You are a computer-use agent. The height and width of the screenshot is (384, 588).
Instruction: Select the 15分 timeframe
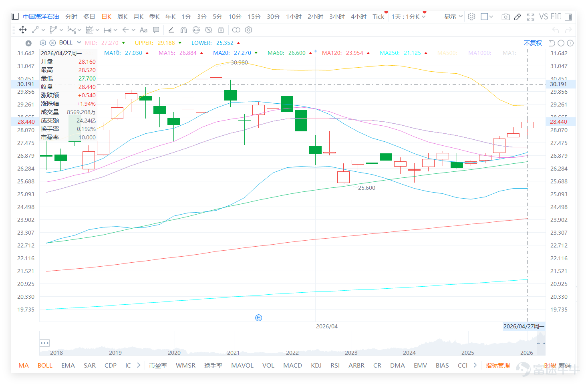pyautogui.click(x=254, y=16)
